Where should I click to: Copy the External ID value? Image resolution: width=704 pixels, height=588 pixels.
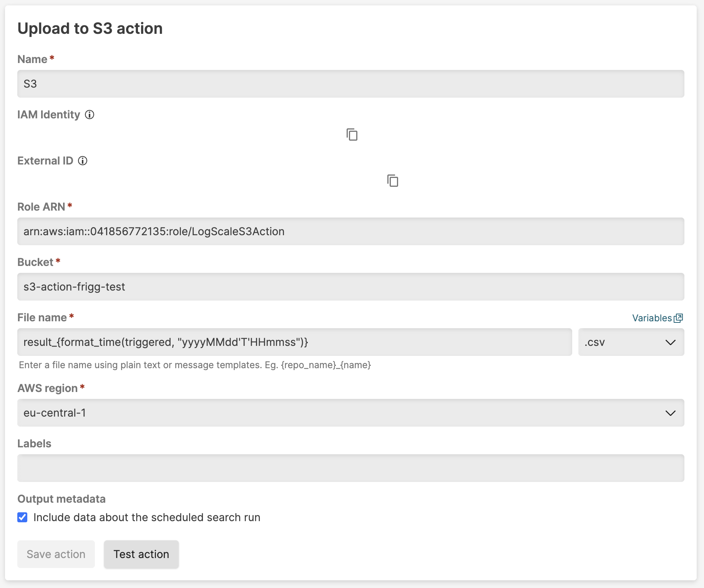[x=393, y=181]
